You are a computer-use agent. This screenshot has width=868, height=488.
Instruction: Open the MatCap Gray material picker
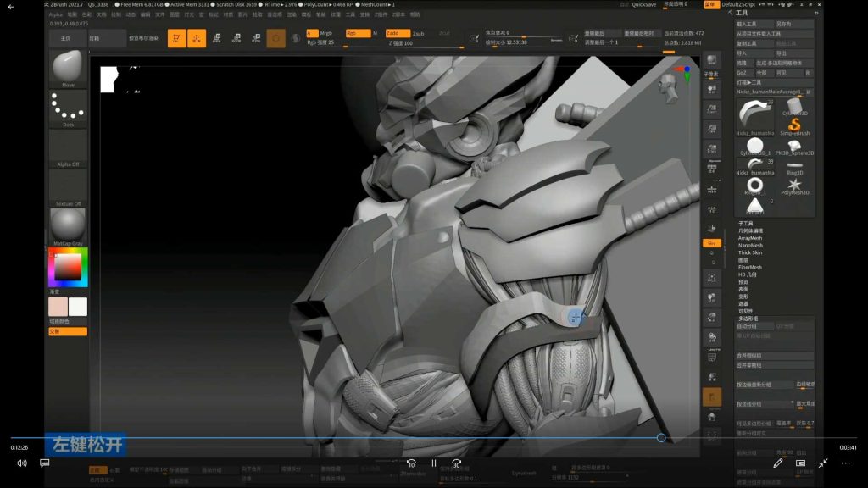click(68, 226)
